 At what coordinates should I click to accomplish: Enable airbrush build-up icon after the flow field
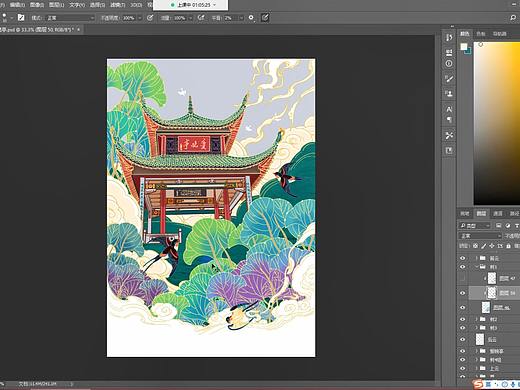click(201, 18)
